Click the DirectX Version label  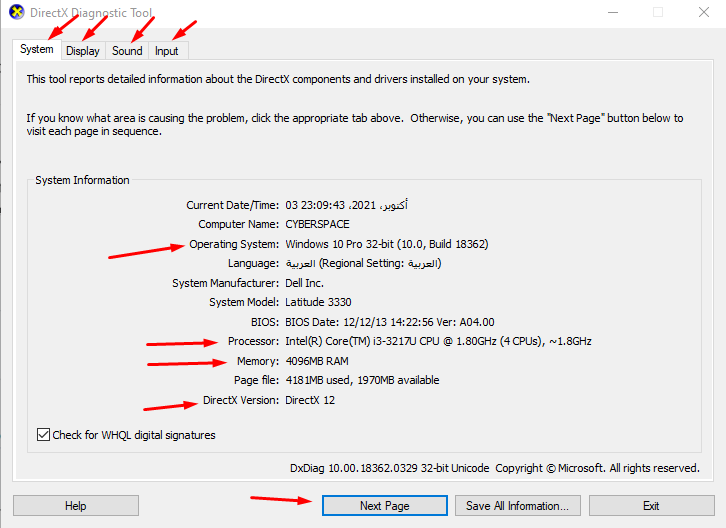point(241,400)
